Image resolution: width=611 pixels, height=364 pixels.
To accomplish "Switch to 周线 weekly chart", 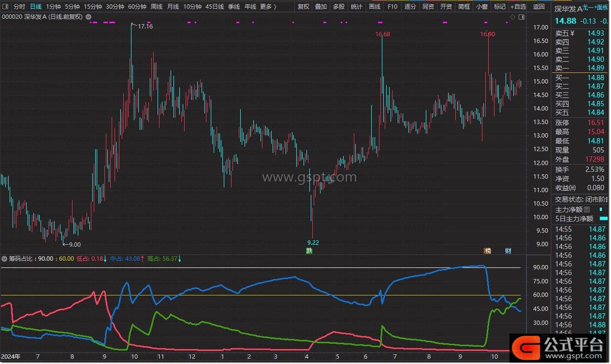I will (x=156, y=7).
